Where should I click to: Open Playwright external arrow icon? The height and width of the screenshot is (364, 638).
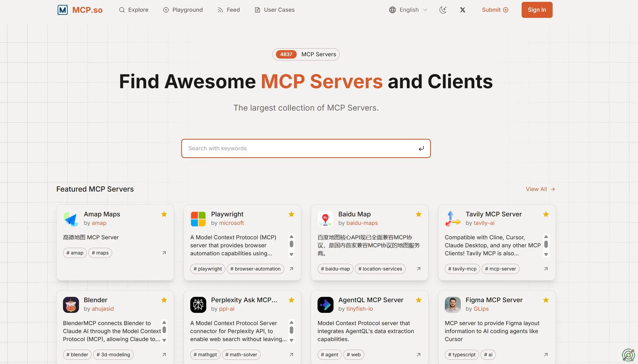click(x=291, y=269)
